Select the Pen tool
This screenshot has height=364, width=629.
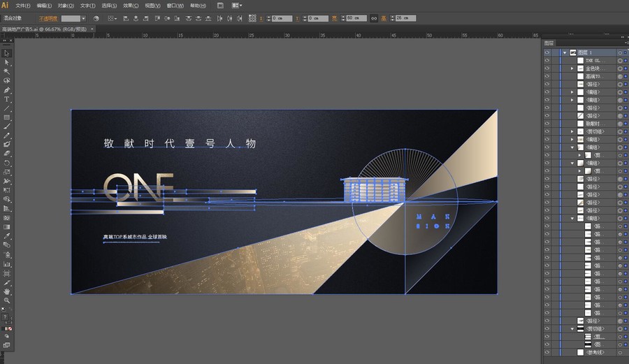(x=7, y=90)
